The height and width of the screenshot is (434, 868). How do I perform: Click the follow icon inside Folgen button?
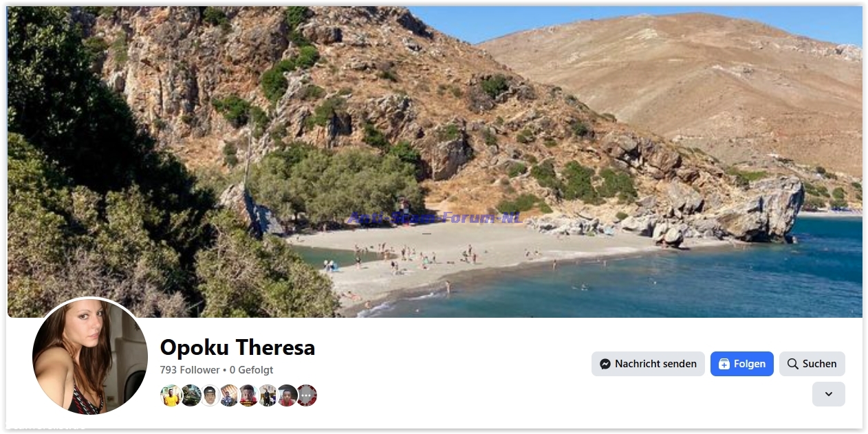tap(724, 364)
